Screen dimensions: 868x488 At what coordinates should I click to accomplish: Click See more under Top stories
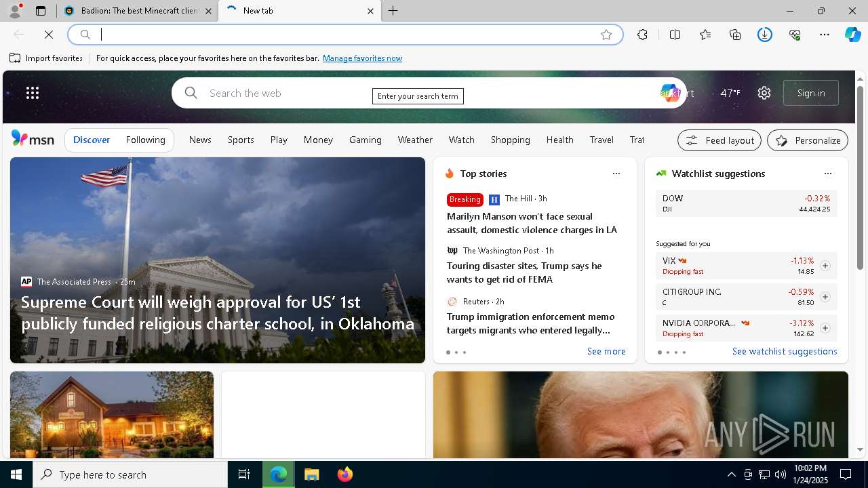[606, 351]
